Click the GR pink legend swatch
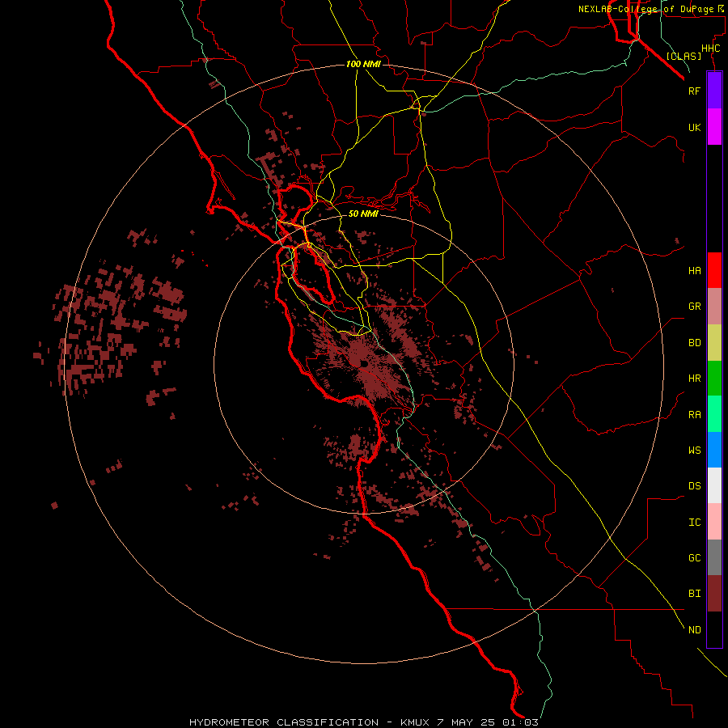Screen dimensions: 728x728 [x=714, y=307]
